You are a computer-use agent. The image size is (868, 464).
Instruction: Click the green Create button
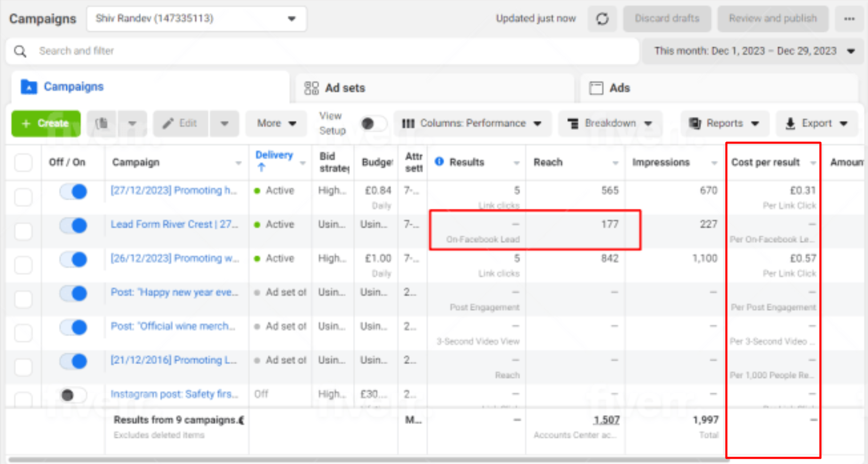[x=46, y=123]
